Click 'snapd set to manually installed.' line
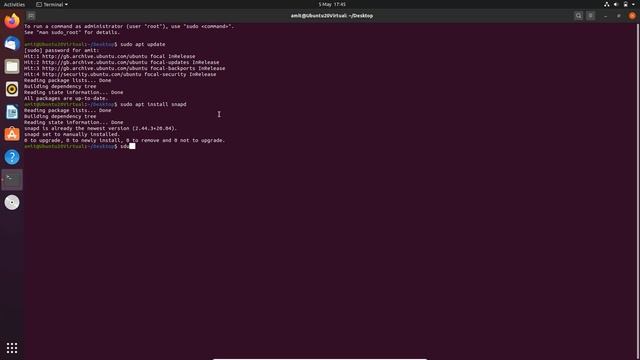640x360 pixels. tap(71, 134)
